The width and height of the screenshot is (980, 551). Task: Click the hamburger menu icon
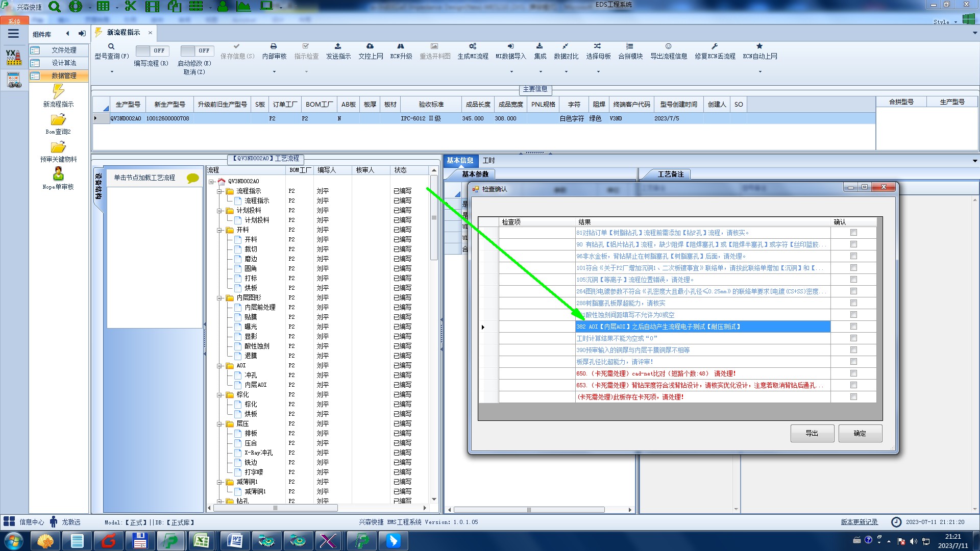pyautogui.click(x=13, y=34)
